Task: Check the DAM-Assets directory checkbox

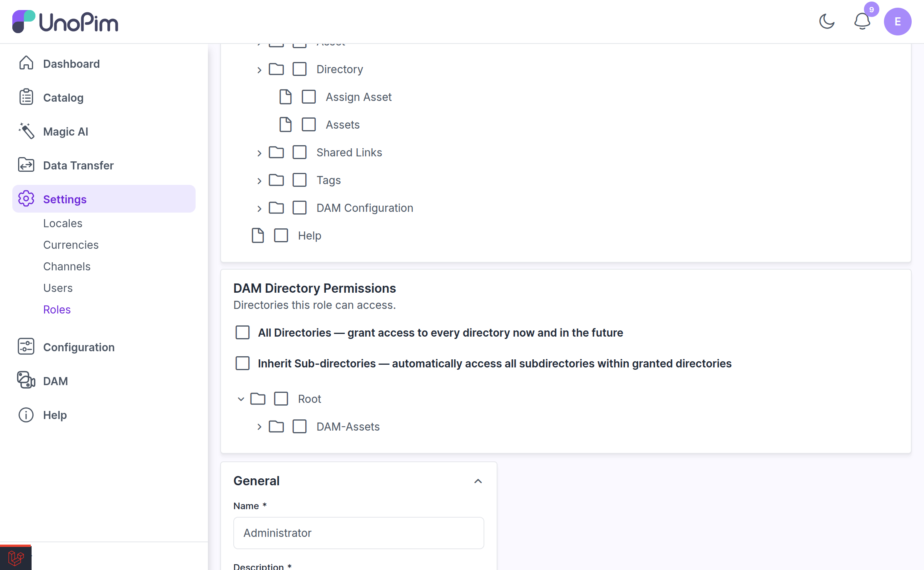Action: (300, 427)
